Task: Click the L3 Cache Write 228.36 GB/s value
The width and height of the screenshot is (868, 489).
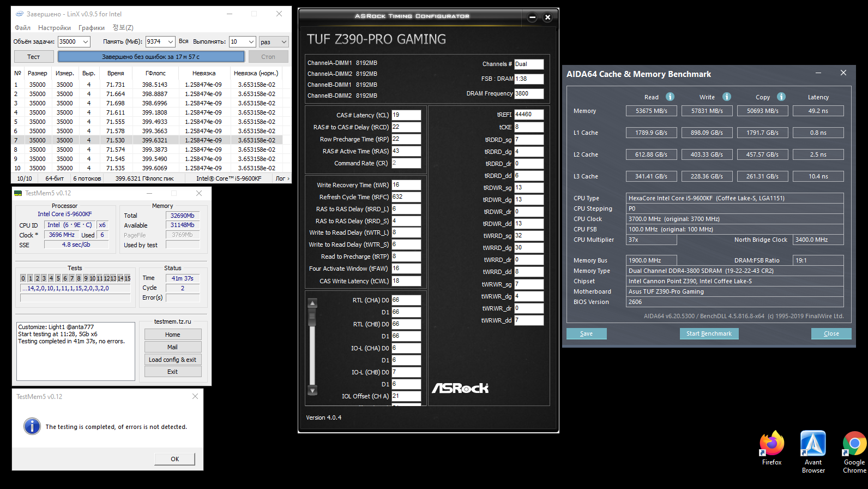Action: [x=707, y=176]
